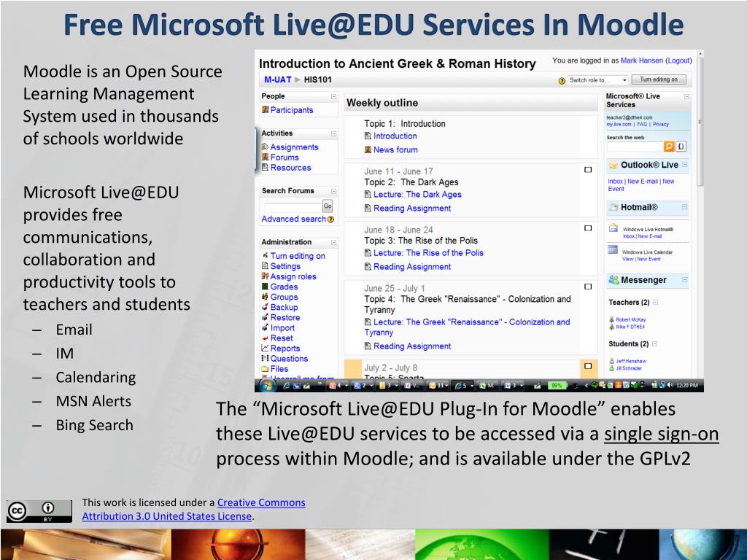Image resolution: width=747 pixels, height=560 pixels.
Task: Open the my.live.com link
Action: [619, 124]
